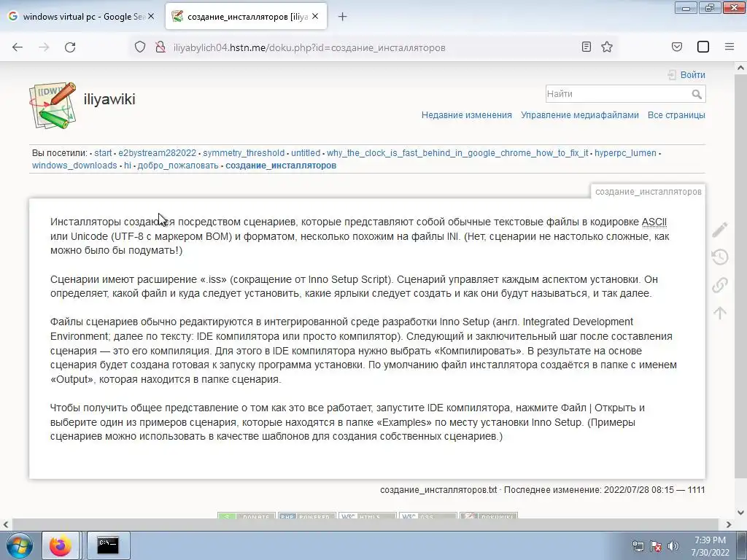Click the network tray icon
Image resolution: width=747 pixels, height=560 pixels.
[x=638, y=546]
